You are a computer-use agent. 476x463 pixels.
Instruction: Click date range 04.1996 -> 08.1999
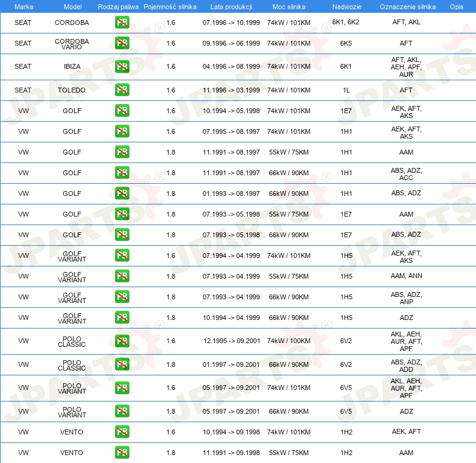coord(231,66)
